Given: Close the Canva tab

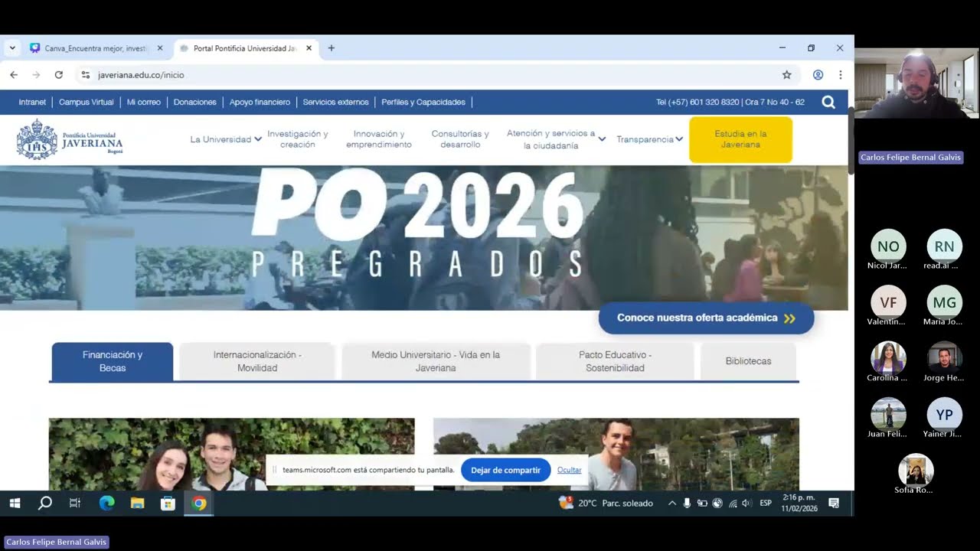Looking at the screenshot, I should click(160, 48).
